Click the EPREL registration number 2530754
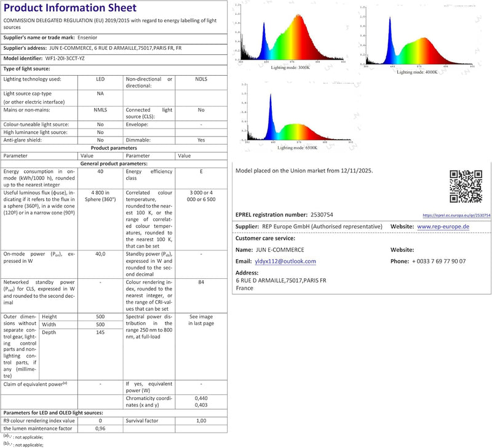The image size is (492, 448). click(x=322, y=215)
